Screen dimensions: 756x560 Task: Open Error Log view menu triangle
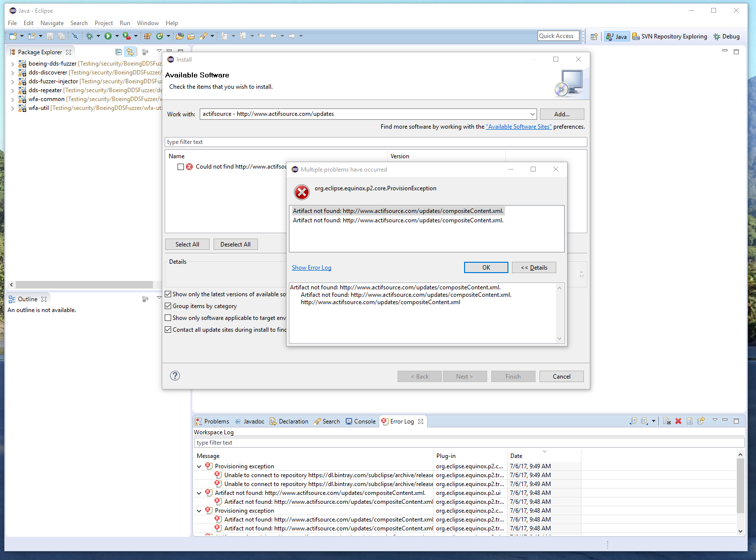coord(715,420)
